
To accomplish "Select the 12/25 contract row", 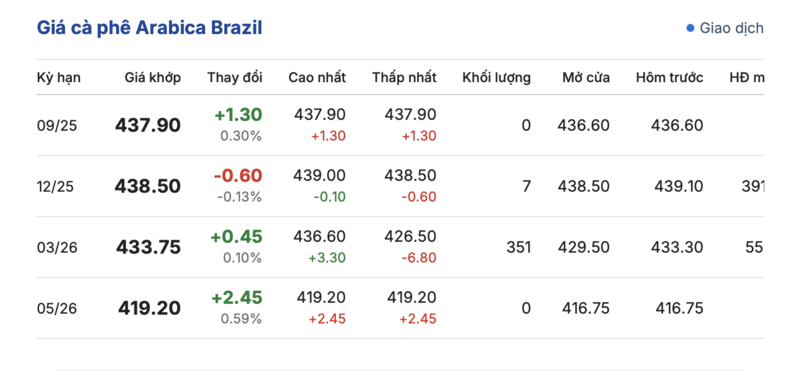I will tap(401, 186).
